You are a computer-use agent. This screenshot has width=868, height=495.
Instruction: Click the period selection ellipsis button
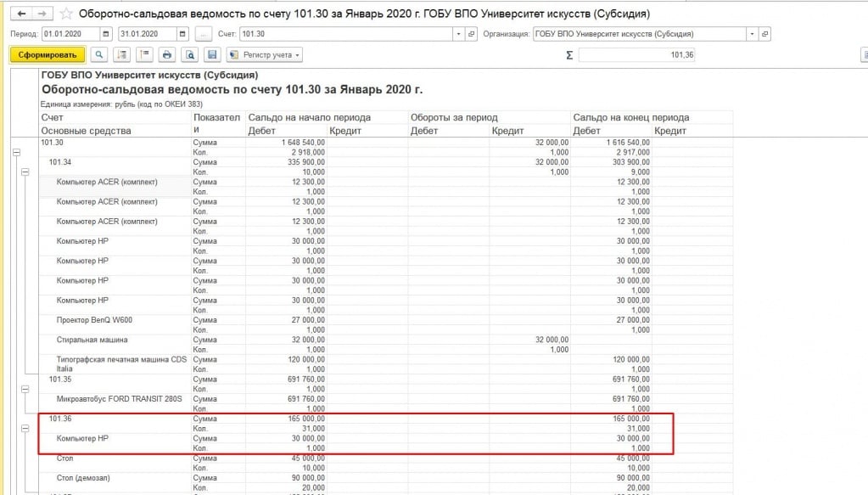[204, 34]
